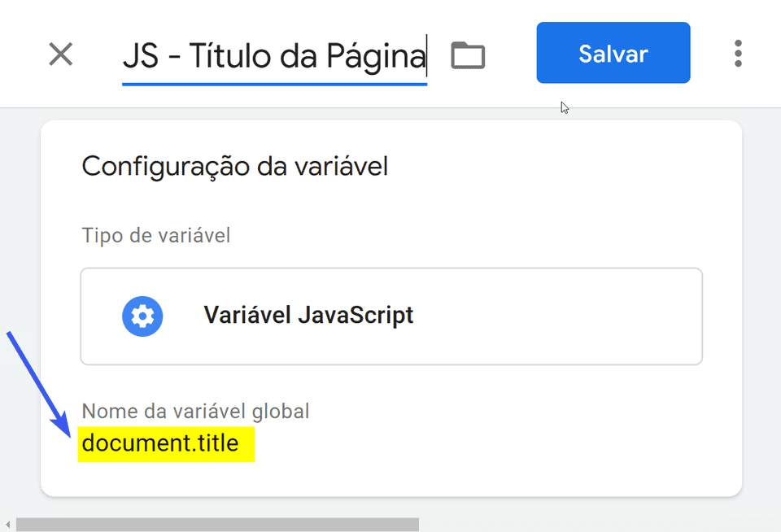Open the variable type chooser from the card

[x=390, y=316]
